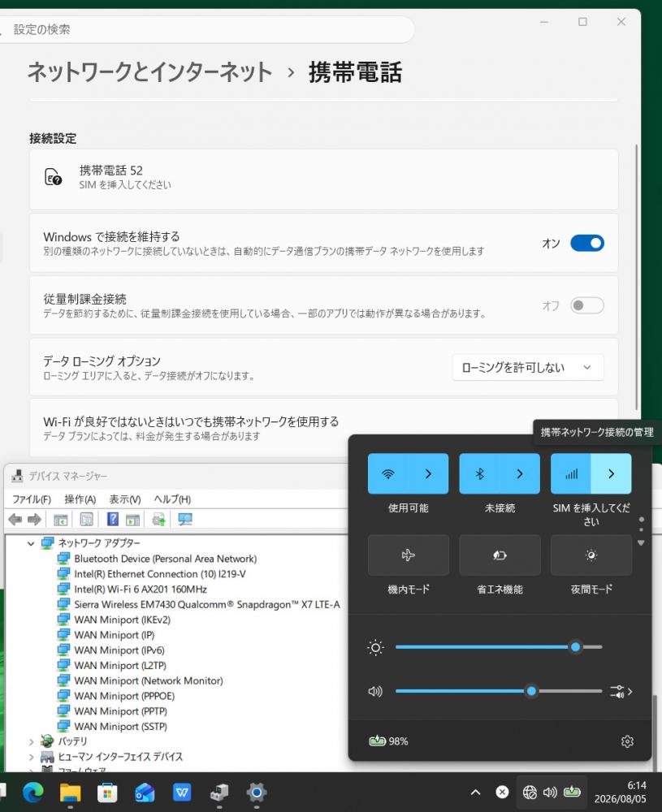Select WAN Miniport (PPPOE)

[x=124, y=696]
